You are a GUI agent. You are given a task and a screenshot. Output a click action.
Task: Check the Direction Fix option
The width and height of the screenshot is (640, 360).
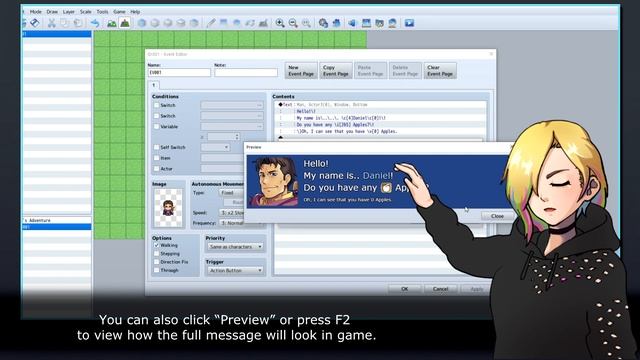tap(156, 262)
